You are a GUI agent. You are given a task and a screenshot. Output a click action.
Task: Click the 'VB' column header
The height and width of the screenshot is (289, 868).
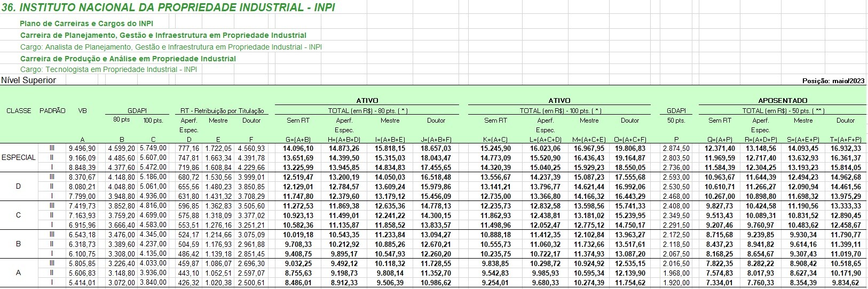tap(83, 111)
